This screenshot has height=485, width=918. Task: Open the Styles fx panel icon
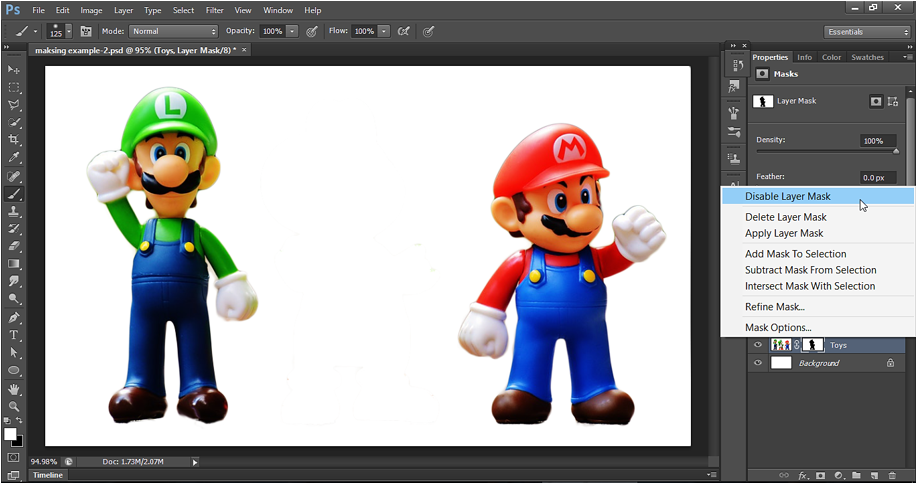[x=734, y=87]
